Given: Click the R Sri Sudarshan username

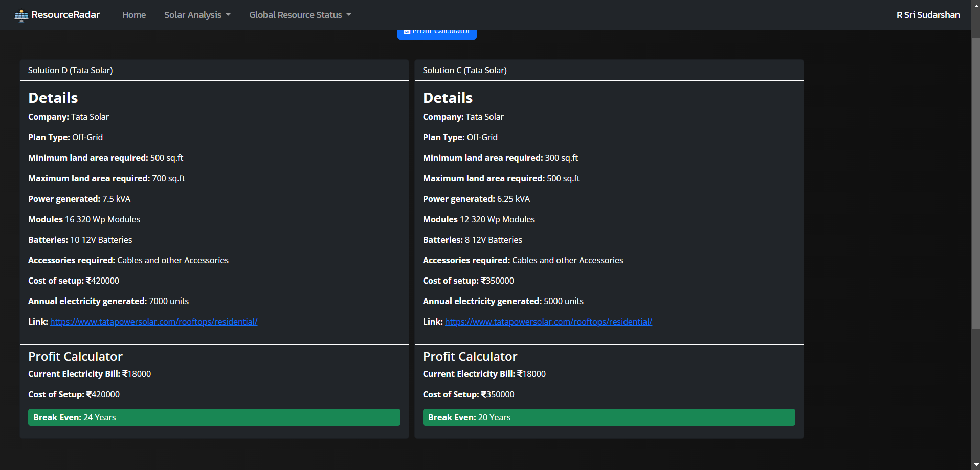Looking at the screenshot, I should click(x=928, y=15).
